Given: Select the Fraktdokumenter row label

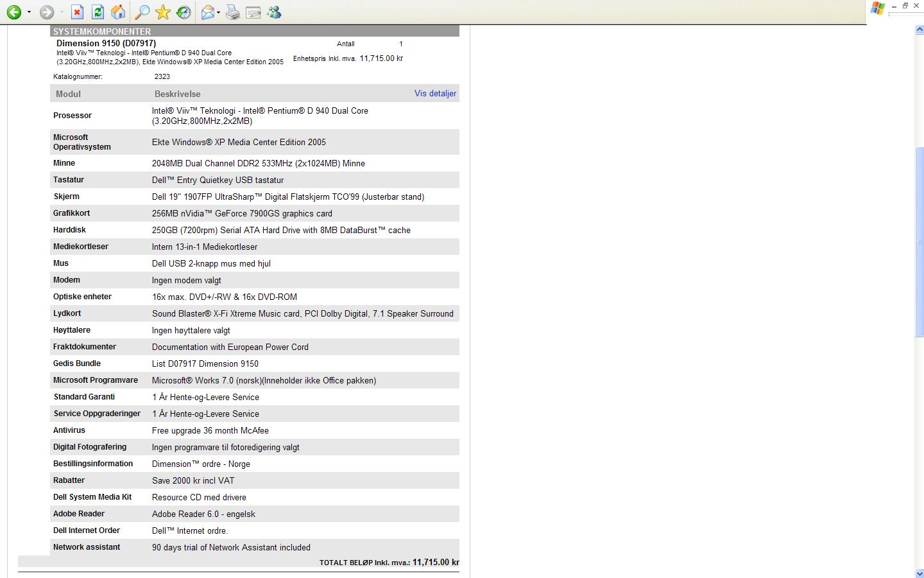Looking at the screenshot, I should (x=85, y=347).
